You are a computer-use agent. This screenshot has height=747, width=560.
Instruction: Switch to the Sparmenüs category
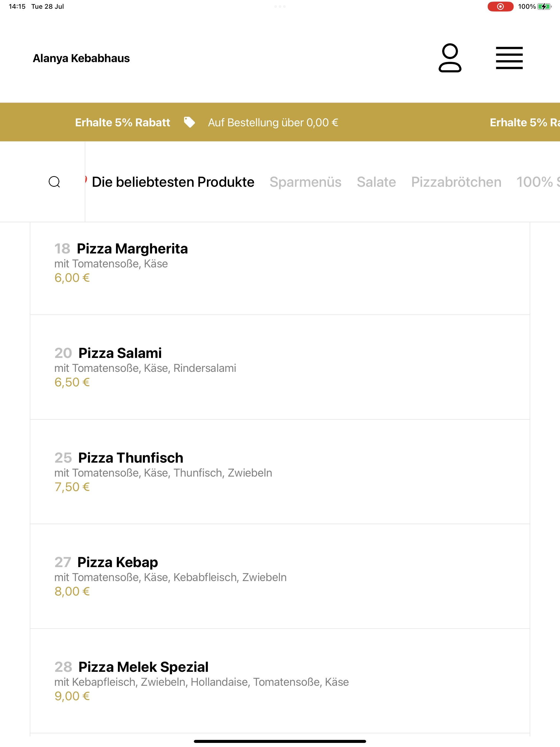(x=305, y=182)
